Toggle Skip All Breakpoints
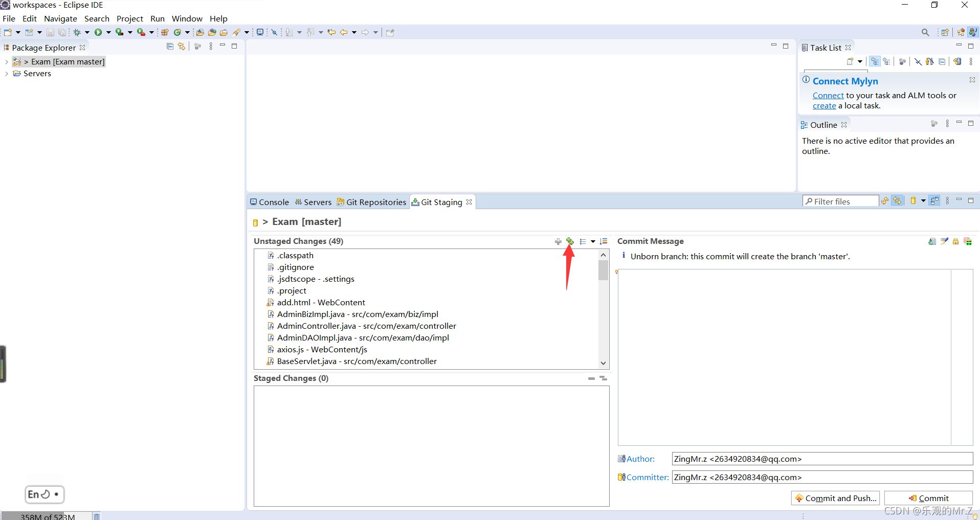This screenshot has width=980, height=520. click(274, 32)
